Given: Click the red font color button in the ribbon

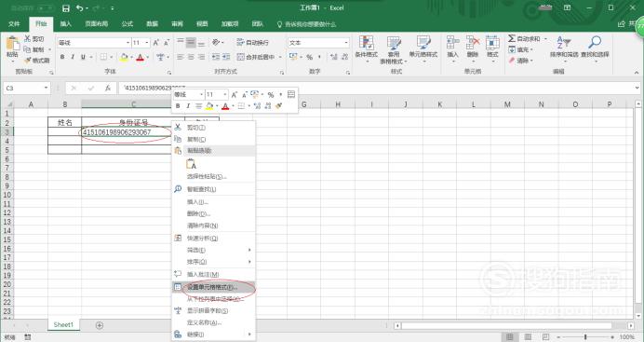Looking at the screenshot, I should [140, 57].
